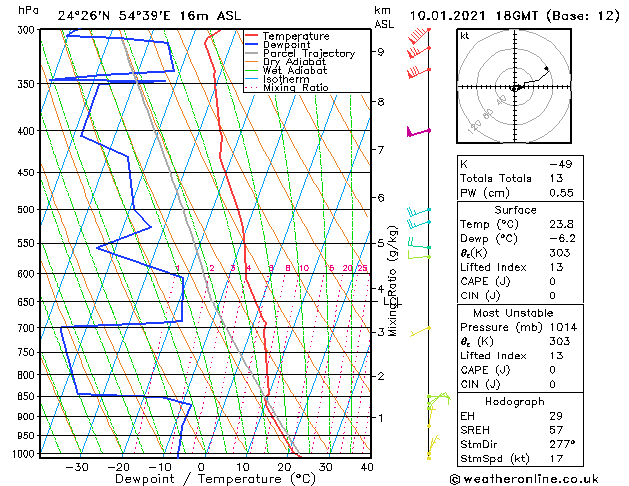The height and width of the screenshot is (486, 629).
Task: Click the Hodograph section heading in table
Action: click(515, 401)
